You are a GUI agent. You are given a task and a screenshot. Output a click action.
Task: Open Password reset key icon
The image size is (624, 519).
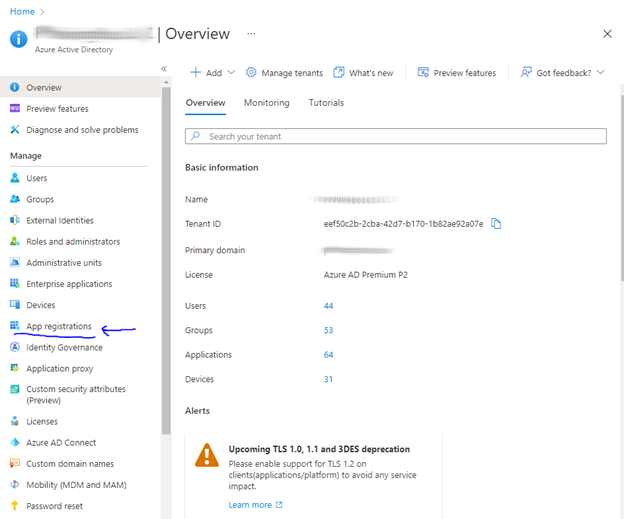[x=15, y=506]
